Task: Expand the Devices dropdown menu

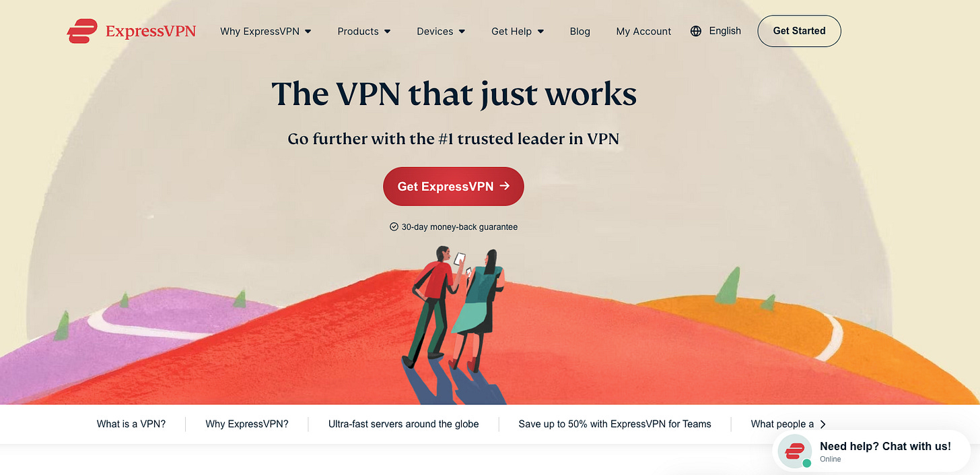Action: coord(441,31)
